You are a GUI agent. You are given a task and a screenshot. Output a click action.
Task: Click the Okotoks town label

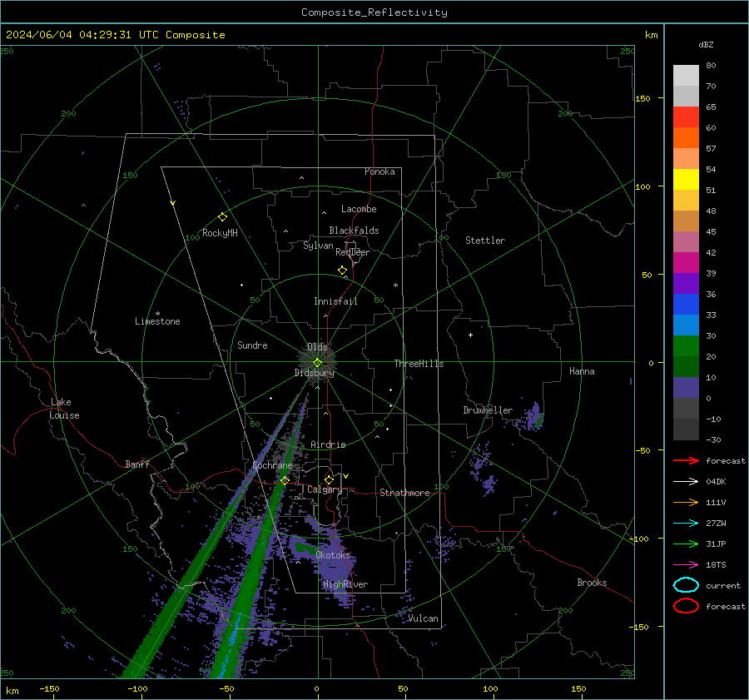(333, 555)
